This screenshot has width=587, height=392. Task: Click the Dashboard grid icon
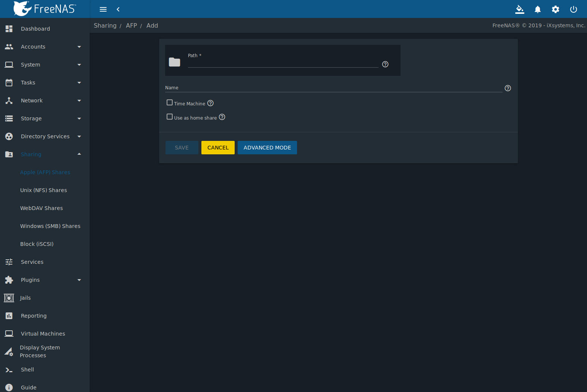point(9,29)
